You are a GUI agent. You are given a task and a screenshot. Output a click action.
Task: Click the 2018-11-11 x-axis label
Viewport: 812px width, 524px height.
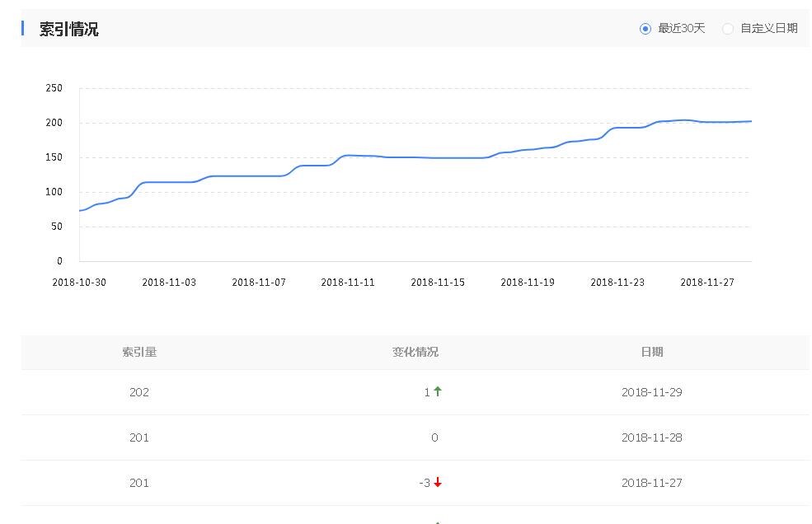tap(348, 282)
